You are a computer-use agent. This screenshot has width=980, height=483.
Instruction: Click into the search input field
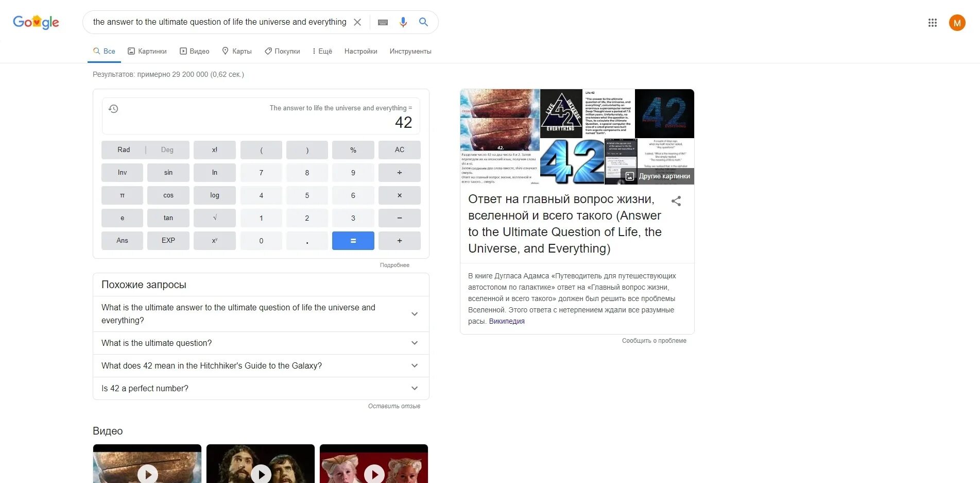pos(220,22)
